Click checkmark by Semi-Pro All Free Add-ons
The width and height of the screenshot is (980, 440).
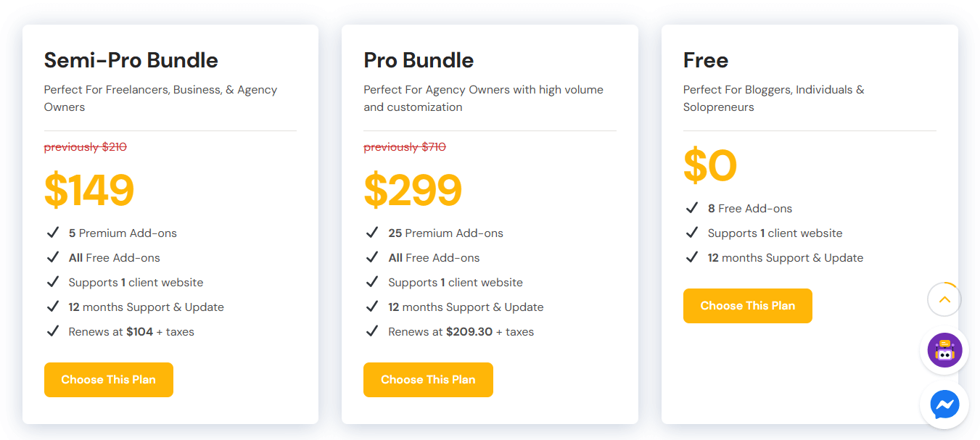[x=52, y=257]
